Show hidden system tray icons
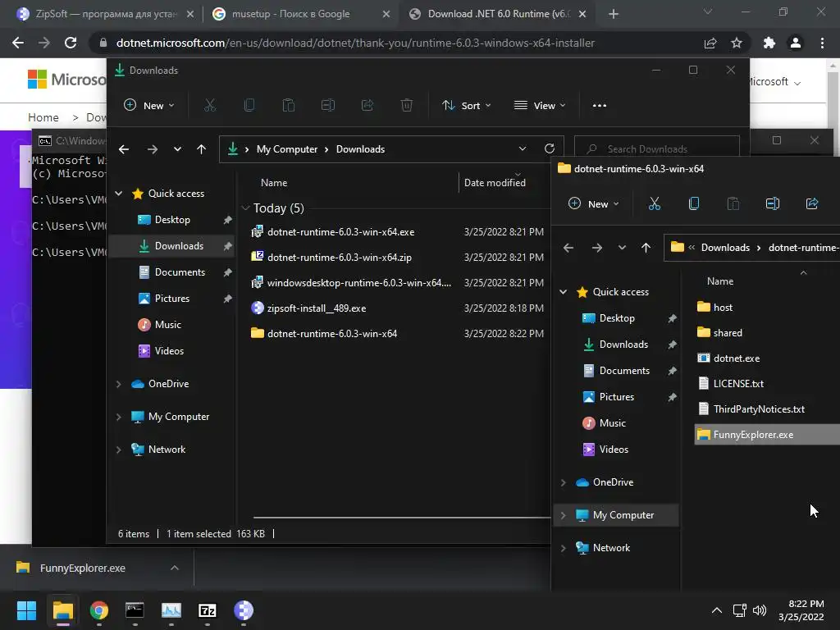 pyautogui.click(x=716, y=610)
